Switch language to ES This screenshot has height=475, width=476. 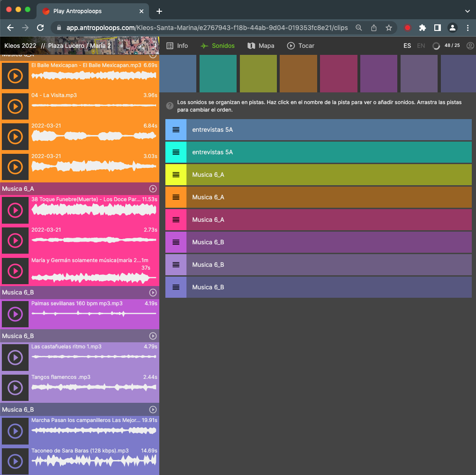coord(407,46)
